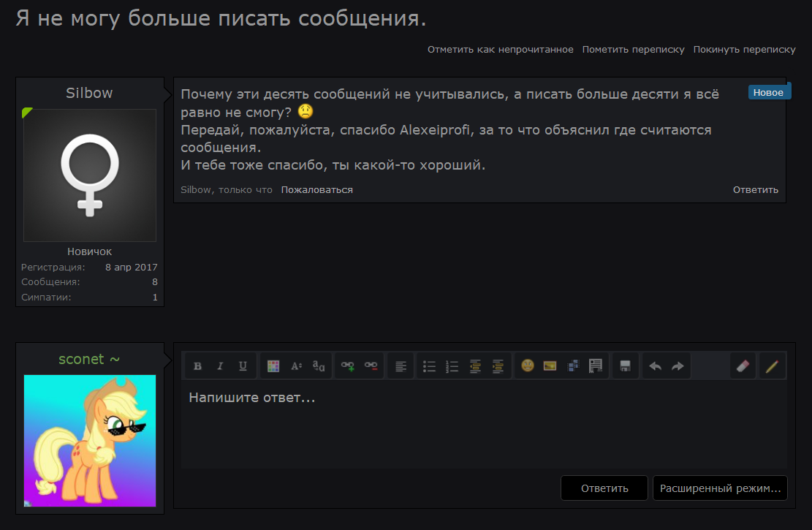Image resolution: width=812 pixels, height=530 pixels.
Task: Toggle the BB code editor mode
Action: point(773,366)
